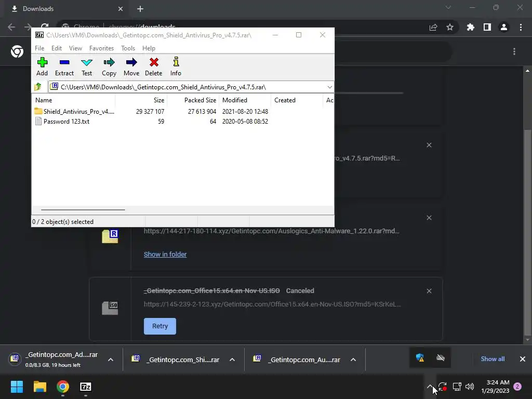
Task: Sort by the Packed Size column
Action: click(x=193, y=100)
